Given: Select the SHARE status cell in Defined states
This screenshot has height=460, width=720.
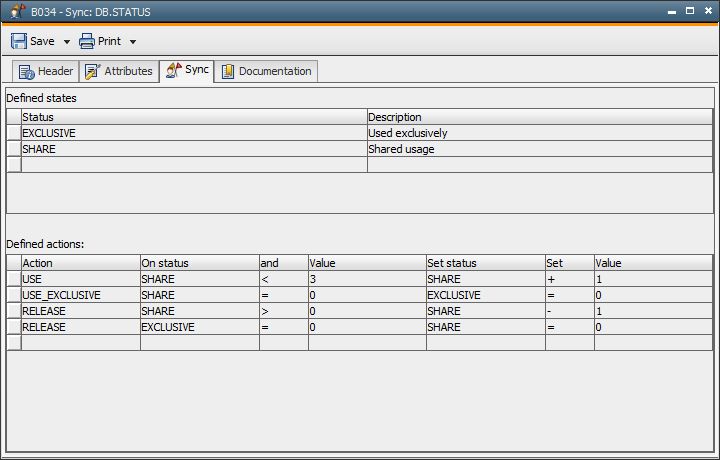Looking at the screenshot, I should click(194, 149).
